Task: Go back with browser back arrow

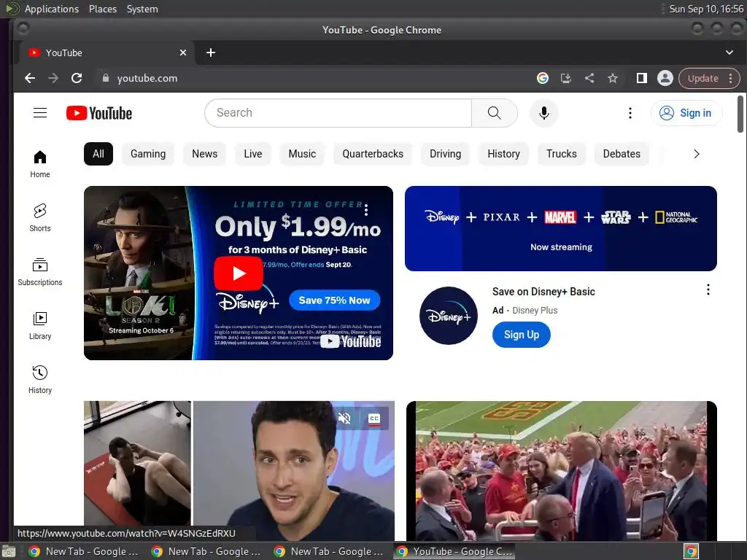Action: (x=30, y=78)
